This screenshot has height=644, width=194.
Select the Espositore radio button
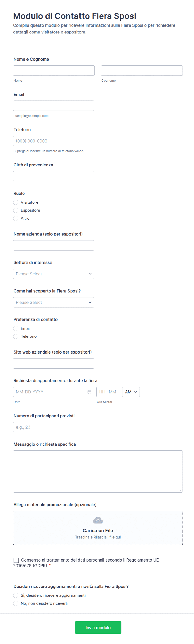[16, 210]
